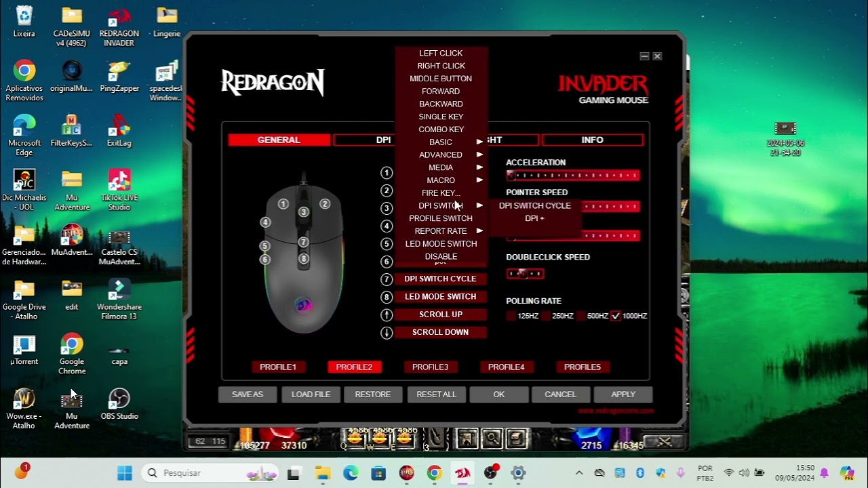Image resolution: width=868 pixels, height=488 pixels.
Task: Switch to the DPI tab
Action: tap(384, 140)
